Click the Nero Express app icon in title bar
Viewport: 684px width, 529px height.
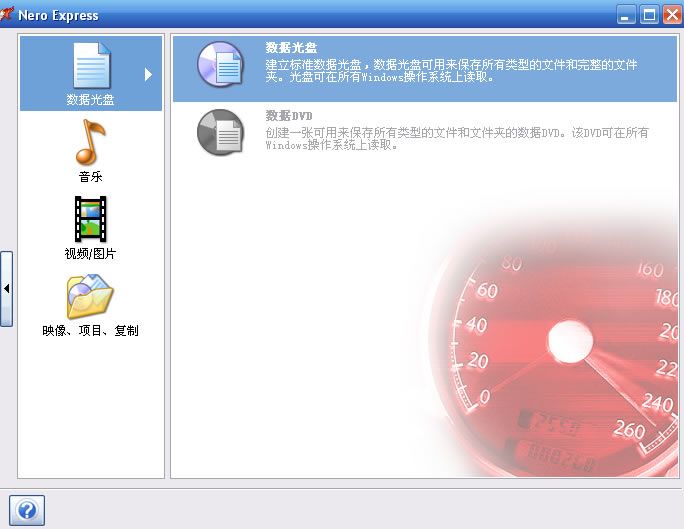(7, 15)
